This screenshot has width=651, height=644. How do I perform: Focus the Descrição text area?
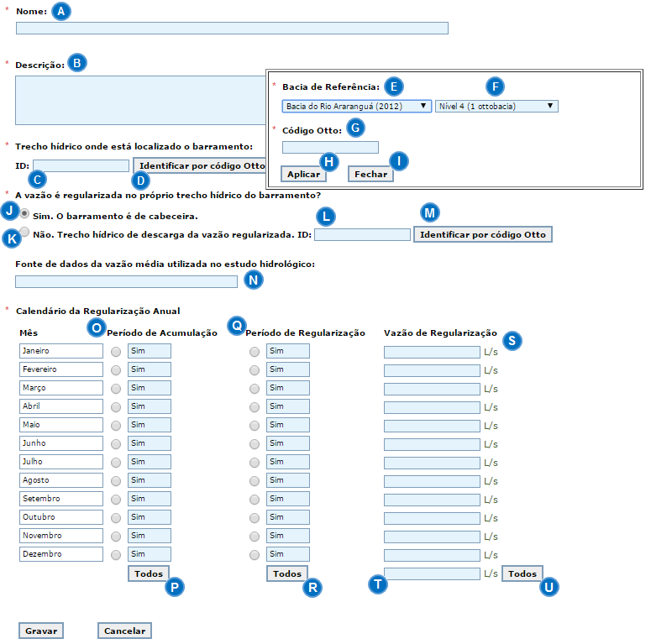point(139,100)
